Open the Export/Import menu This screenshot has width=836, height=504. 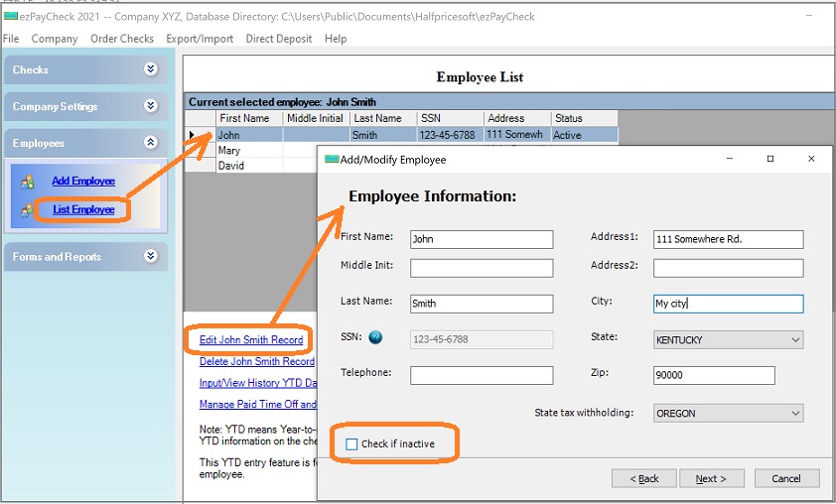(x=200, y=39)
